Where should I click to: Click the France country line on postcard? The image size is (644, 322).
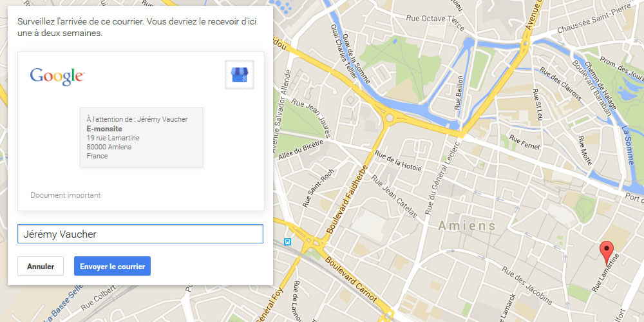click(x=97, y=156)
